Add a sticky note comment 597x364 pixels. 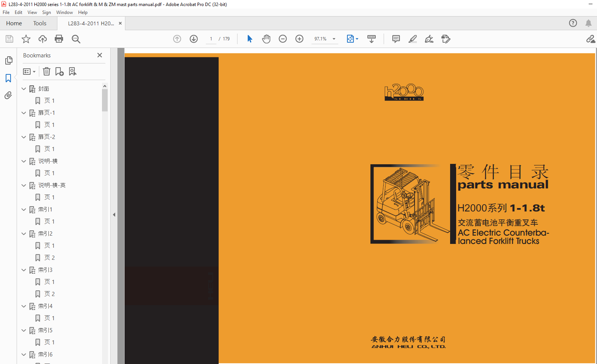(396, 39)
